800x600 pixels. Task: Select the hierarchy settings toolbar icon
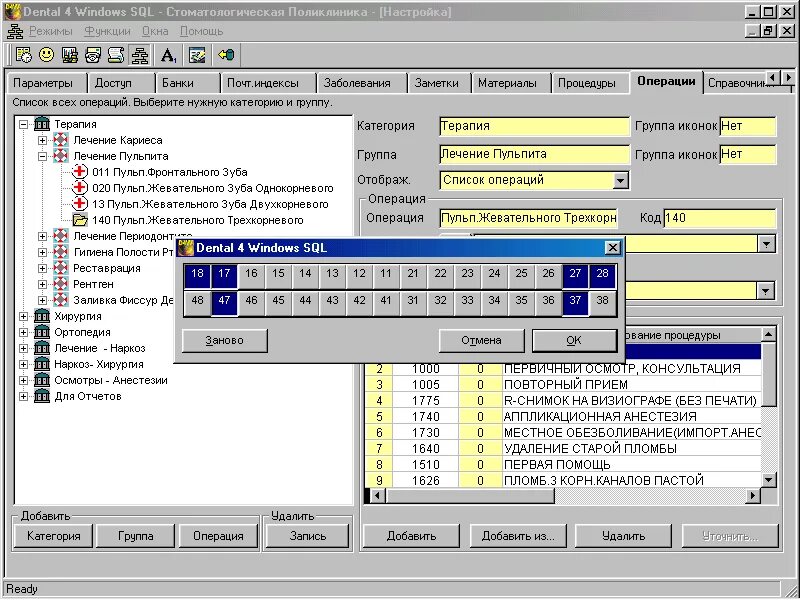[x=139, y=55]
